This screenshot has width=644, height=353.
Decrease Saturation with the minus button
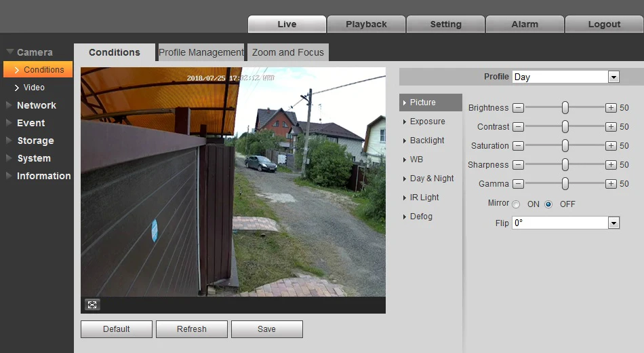click(519, 146)
